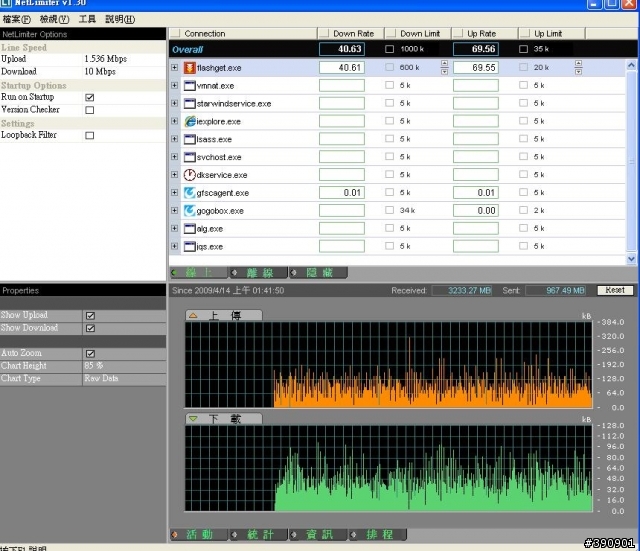Click the dkservice.exe clock icon

click(189, 175)
